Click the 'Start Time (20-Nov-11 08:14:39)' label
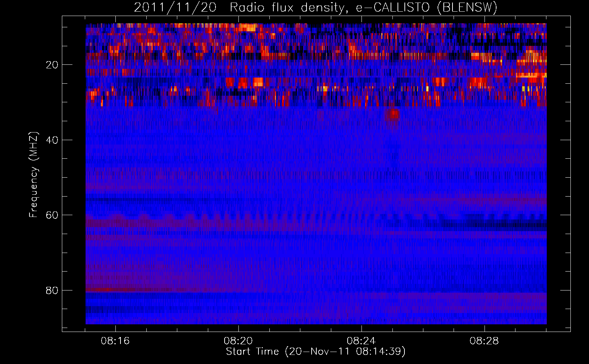Image resolution: width=589 pixels, height=364 pixels. [x=316, y=352]
